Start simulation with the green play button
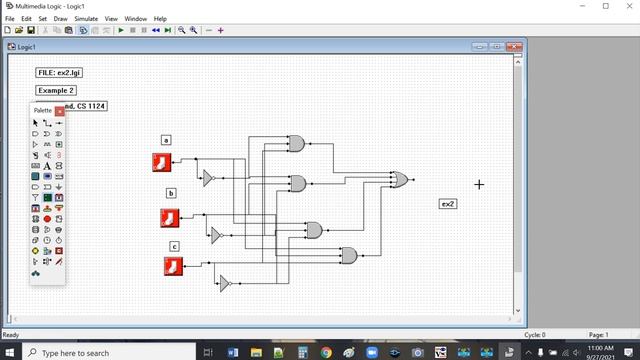The height and width of the screenshot is (360, 640). [x=121, y=30]
